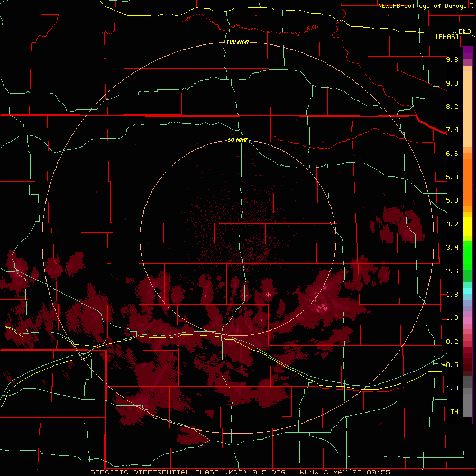Click the 3.4 color scale value
Viewport: 476px width, 476px height.
point(452,248)
